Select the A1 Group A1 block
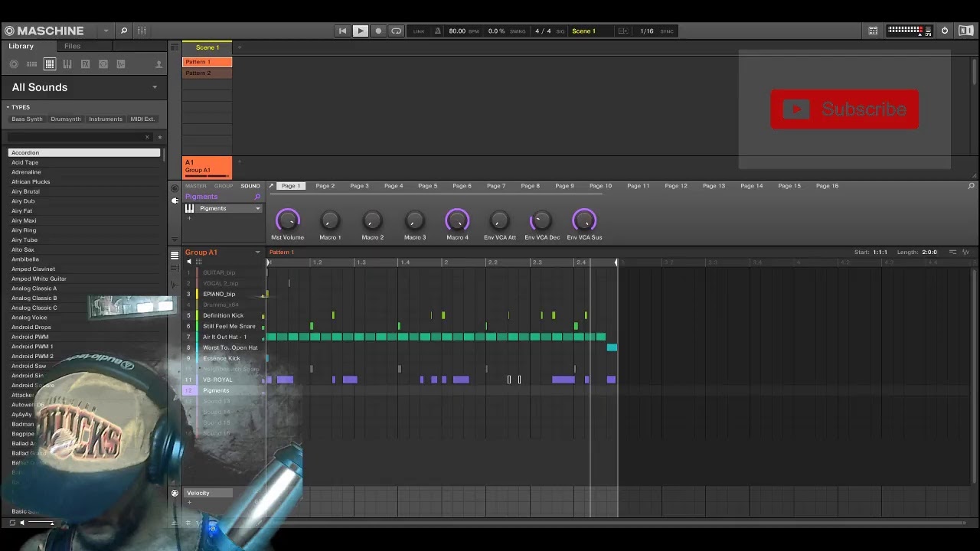Screen dimensions: 980x551 [207, 166]
